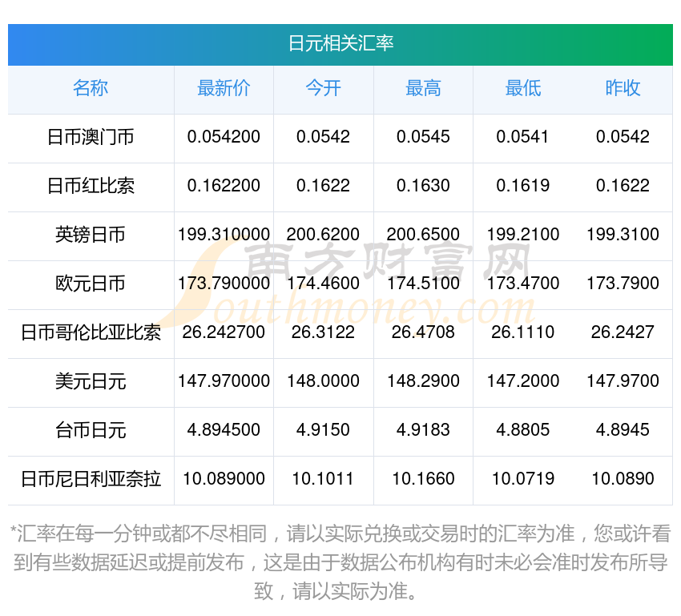Click 尼日利亚奈拉 open value 10.1011
Image resolution: width=681 pixels, height=616 pixels.
pyautogui.click(x=323, y=479)
